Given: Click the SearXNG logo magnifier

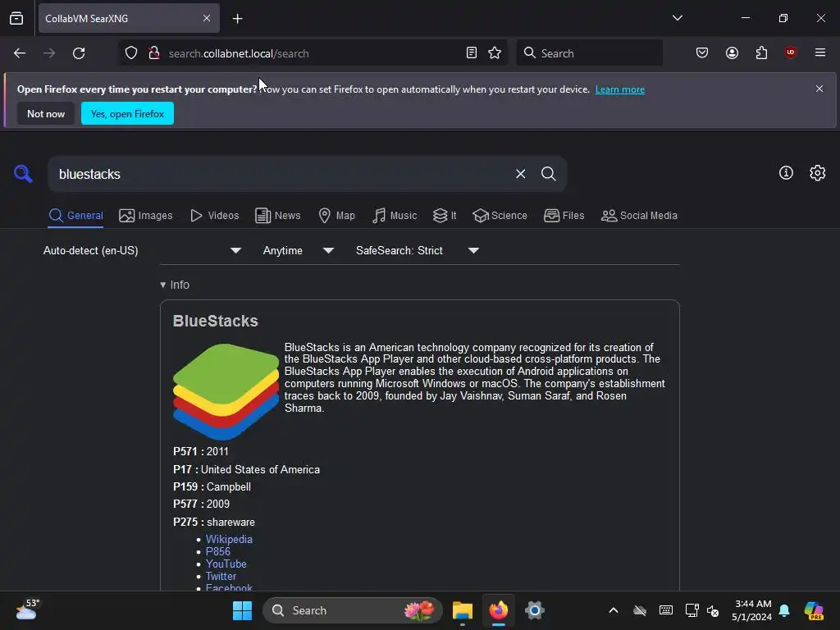Looking at the screenshot, I should click(x=23, y=174).
